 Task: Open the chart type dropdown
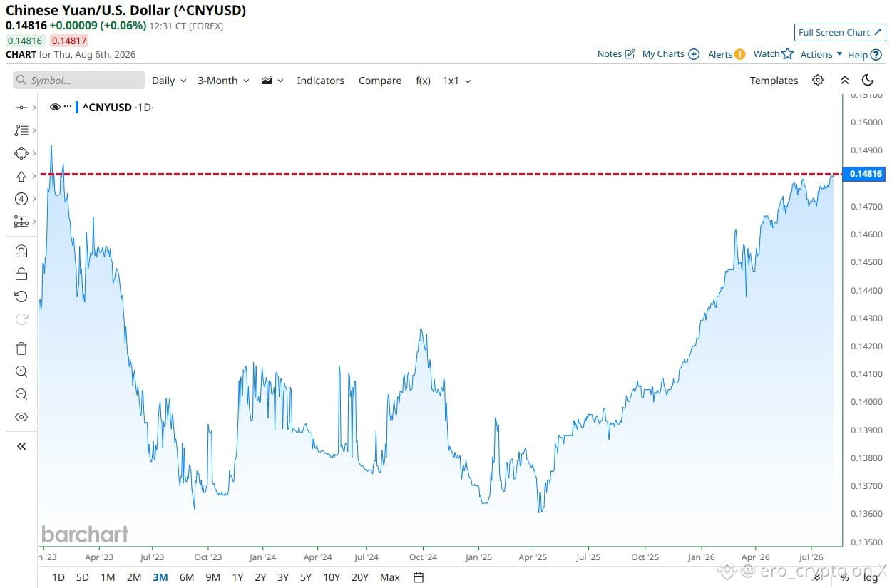[x=272, y=81]
